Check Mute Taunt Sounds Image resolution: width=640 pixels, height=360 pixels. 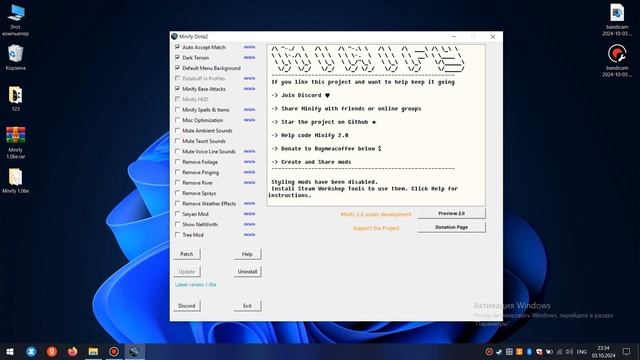178,141
